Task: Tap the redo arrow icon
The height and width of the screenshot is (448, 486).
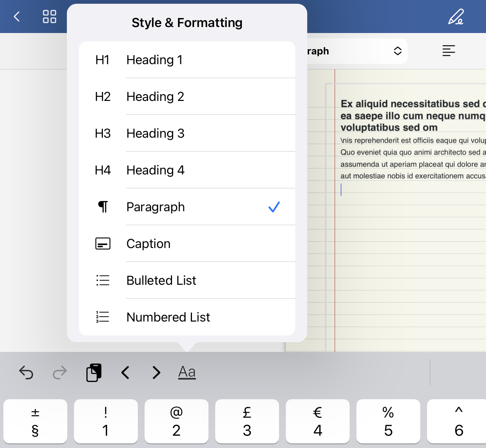Action: click(x=60, y=373)
